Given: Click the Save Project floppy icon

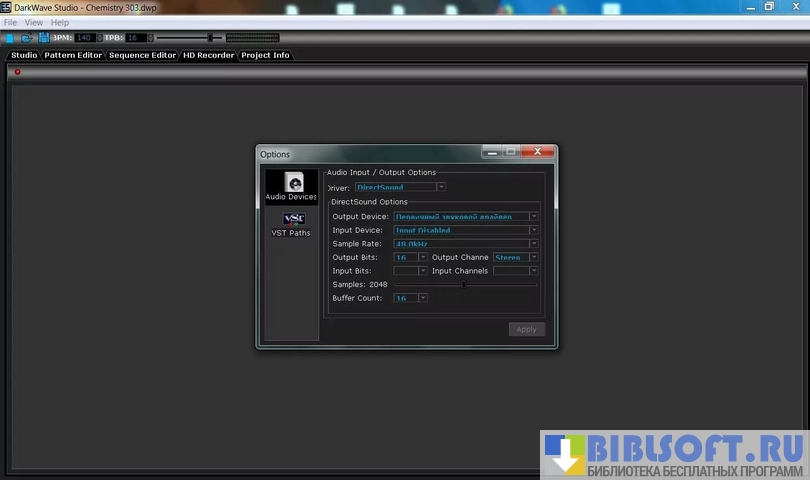Looking at the screenshot, I should point(43,38).
